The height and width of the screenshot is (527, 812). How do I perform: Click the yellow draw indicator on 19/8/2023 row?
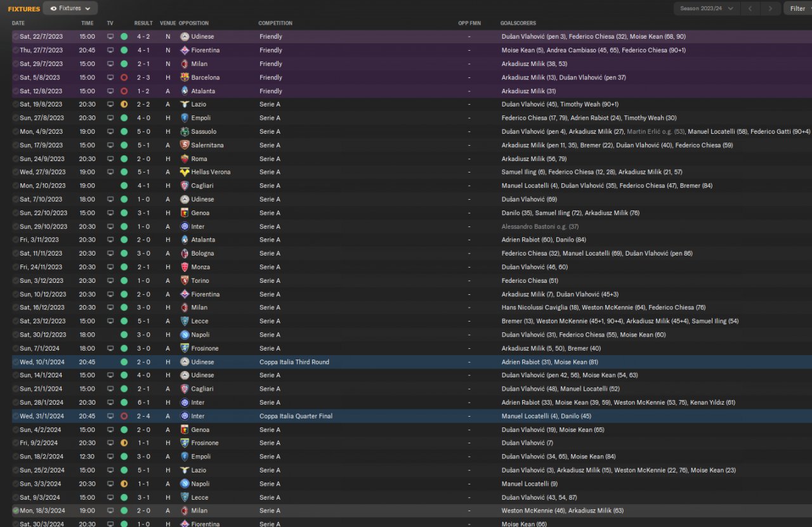point(124,104)
